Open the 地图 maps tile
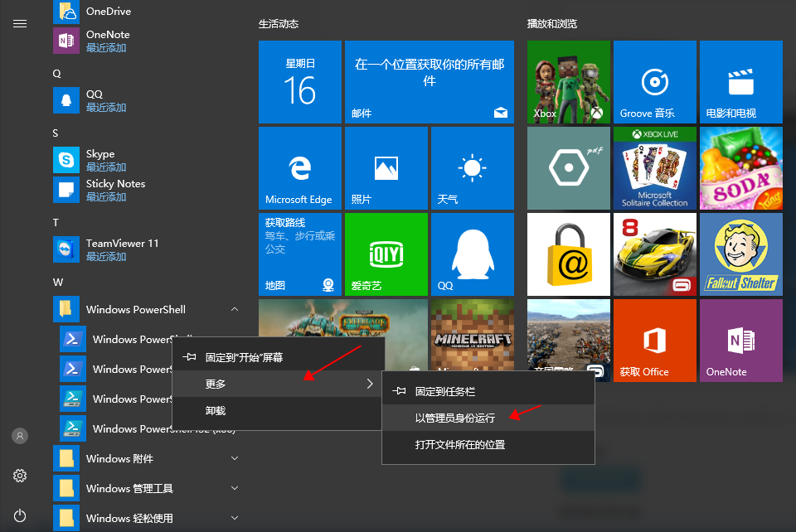Viewport: 796px width, 532px height. click(x=300, y=254)
